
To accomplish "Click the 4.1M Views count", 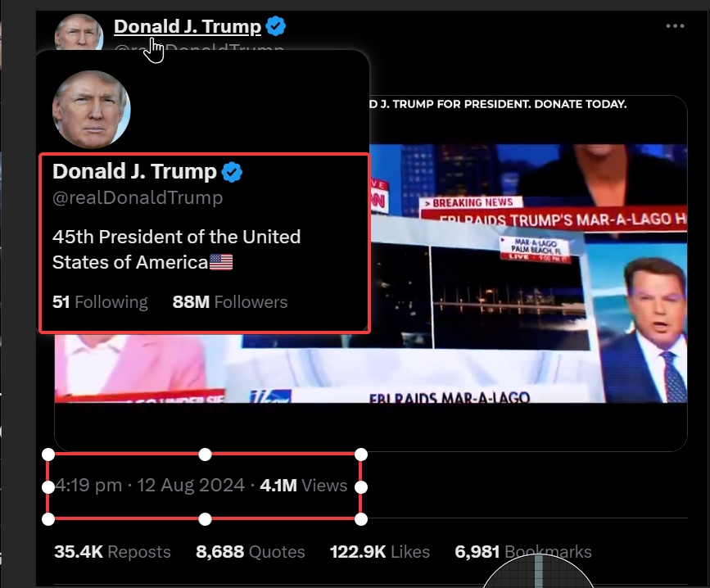I will point(303,486).
